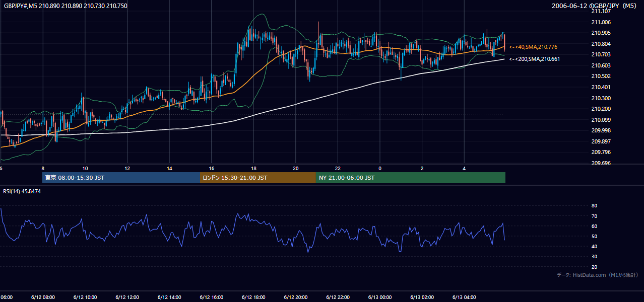This screenshot has height=302, width=644.
Task: Select the 30 level on RSI axis
Action: 594,257
